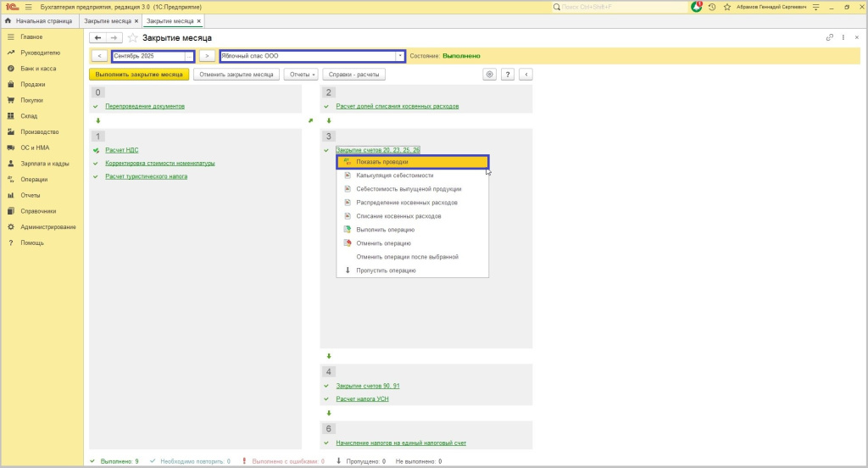Expand the organization dropdown Яблочный спас ООО
The width and height of the screenshot is (868, 468).
coord(400,56)
